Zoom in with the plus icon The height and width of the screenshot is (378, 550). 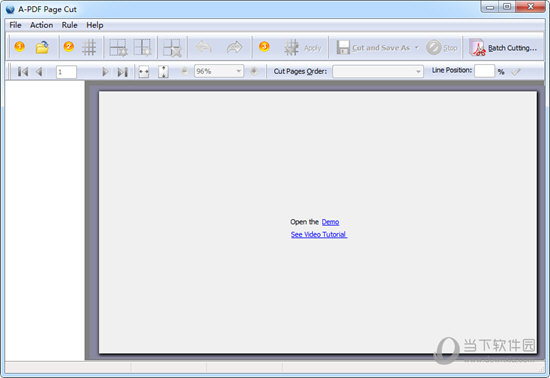(x=254, y=71)
